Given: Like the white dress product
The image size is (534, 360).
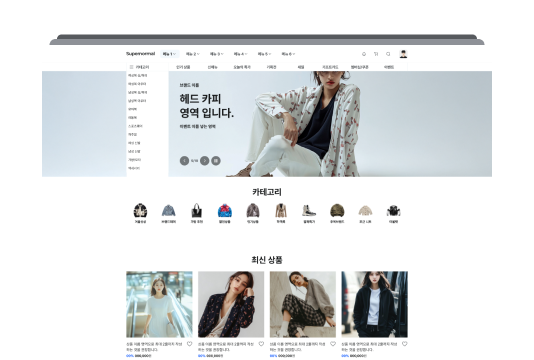Looking at the screenshot, I should tap(189, 344).
